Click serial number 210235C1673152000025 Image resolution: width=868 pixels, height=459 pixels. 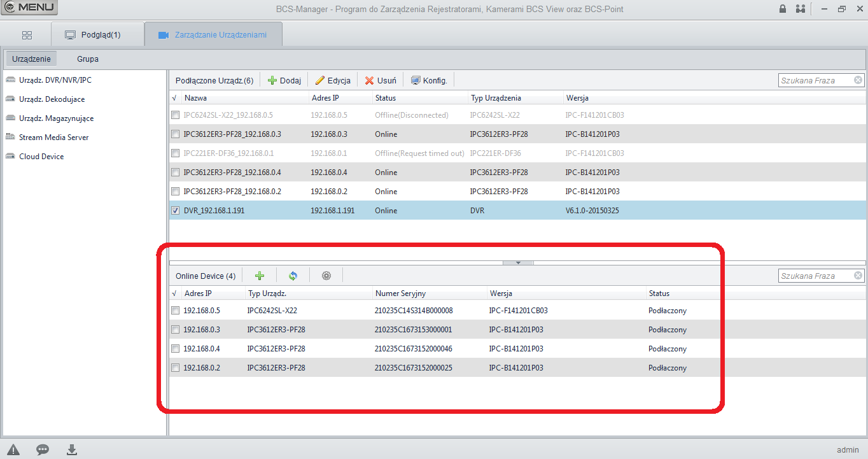click(x=414, y=368)
